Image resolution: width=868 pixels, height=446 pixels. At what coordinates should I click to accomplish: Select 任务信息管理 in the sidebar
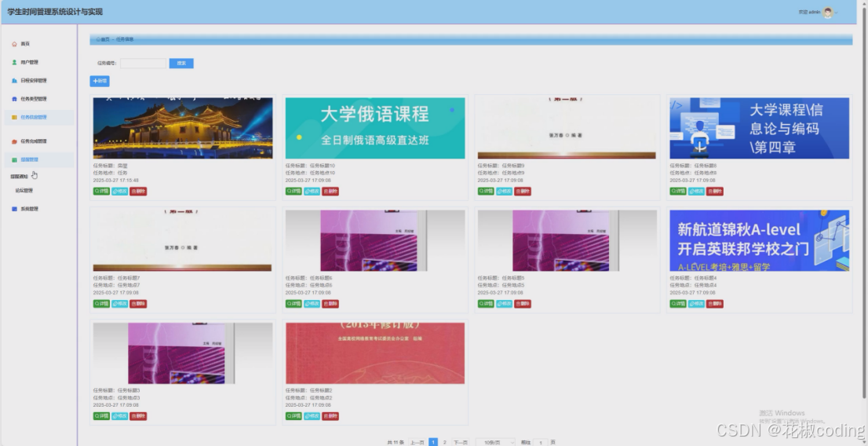point(38,117)
